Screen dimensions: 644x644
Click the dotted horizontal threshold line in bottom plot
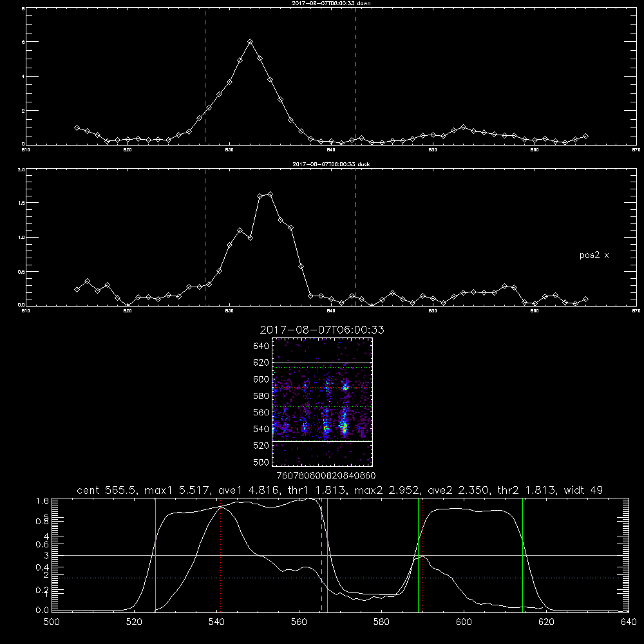(340, 578)
